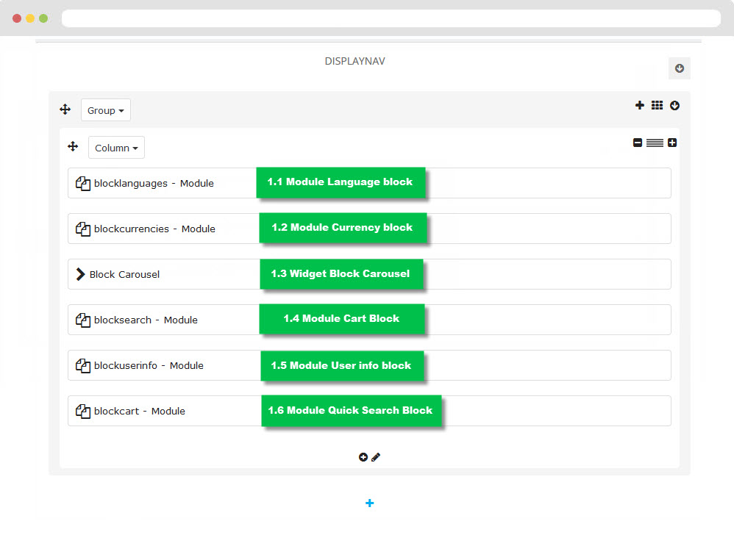Click the DISPLAYNAV heading

354,61
